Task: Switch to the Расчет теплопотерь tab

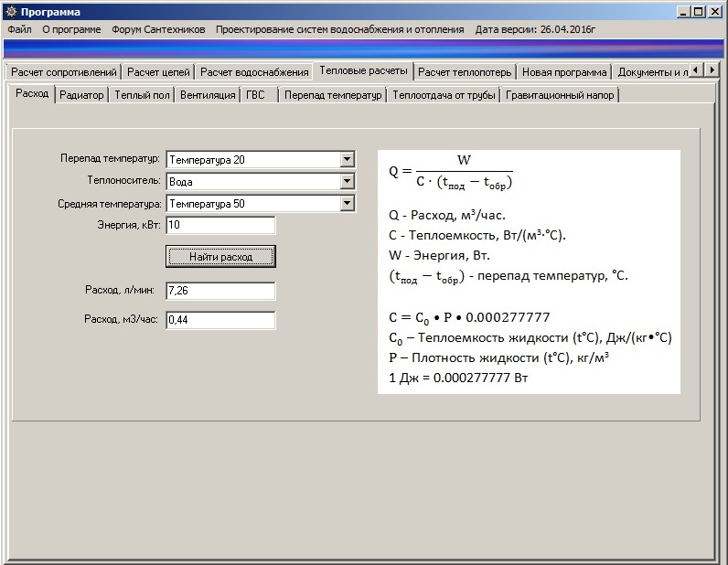Action: click(465, 72)
